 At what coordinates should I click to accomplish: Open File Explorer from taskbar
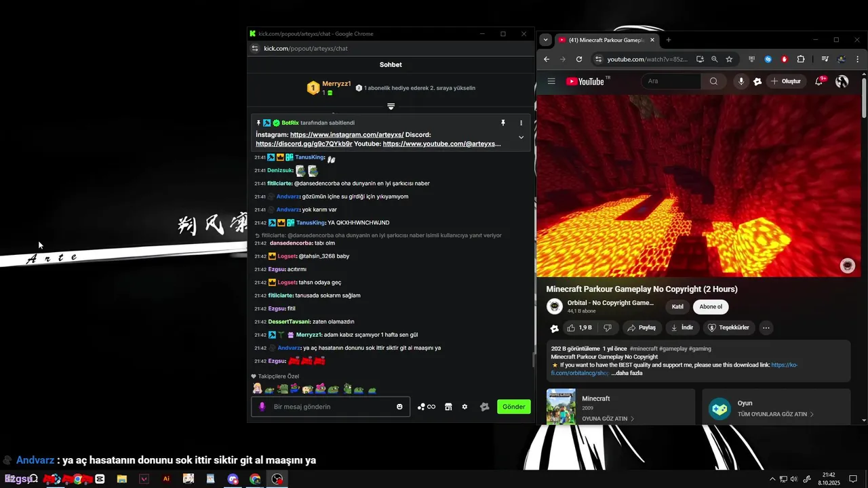point(122,479)
